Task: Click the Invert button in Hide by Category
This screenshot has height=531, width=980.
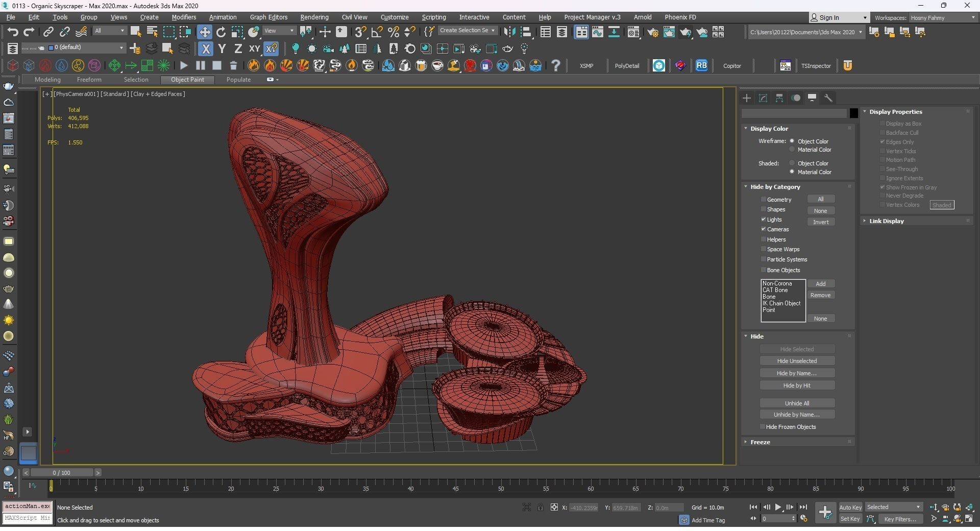Action: 821,222
